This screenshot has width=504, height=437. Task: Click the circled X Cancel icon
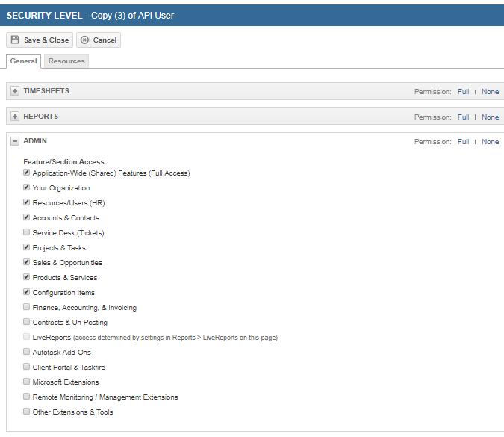pos(84,40)
